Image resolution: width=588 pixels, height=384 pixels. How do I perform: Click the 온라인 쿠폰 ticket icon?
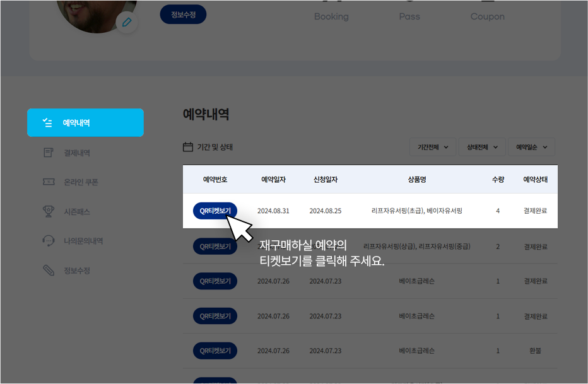click(49, 182)
